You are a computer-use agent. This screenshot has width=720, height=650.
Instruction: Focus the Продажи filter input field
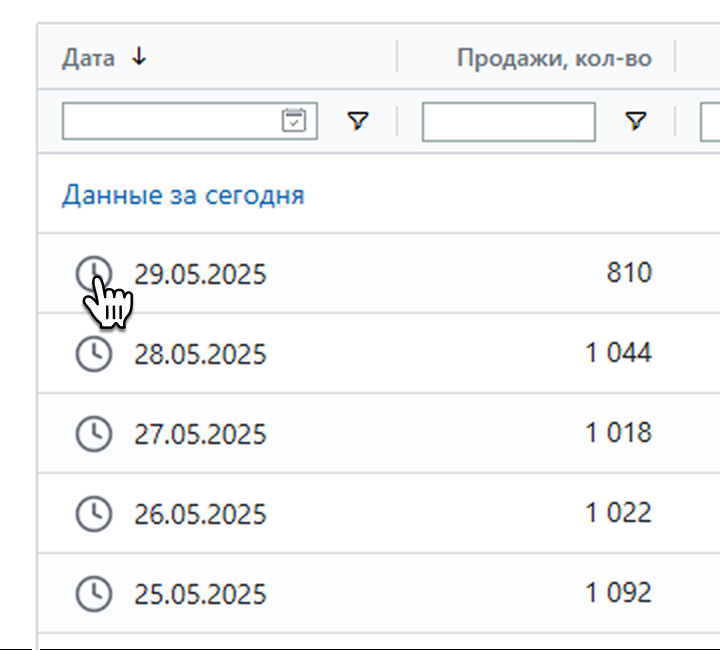(x=509, y=122)
